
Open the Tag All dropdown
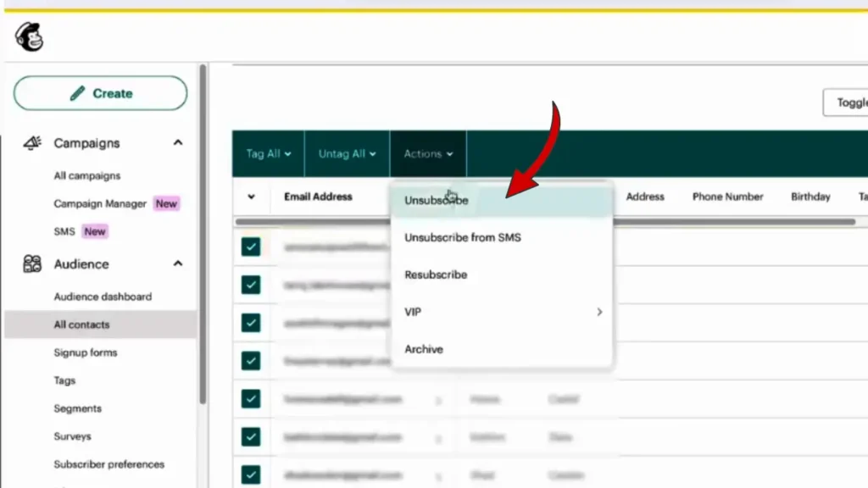coord(268,154)
